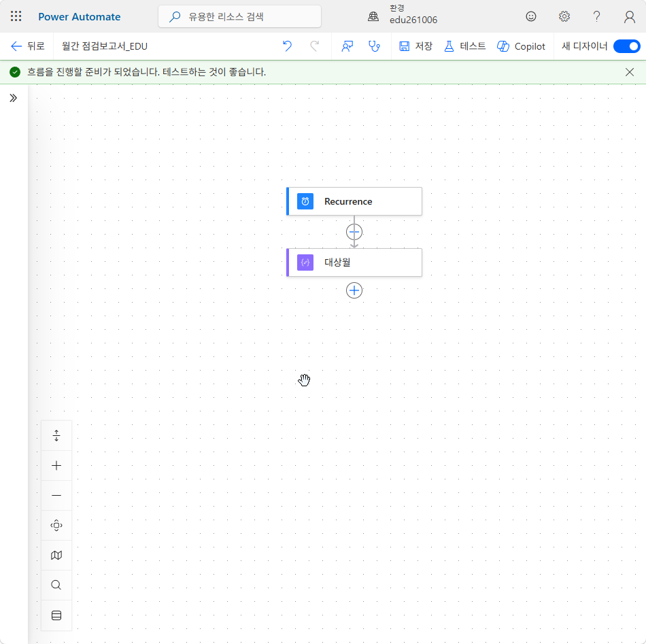
Task: Select the 대상월 action card
Action: pyautogui.click(x=354, y=262)
